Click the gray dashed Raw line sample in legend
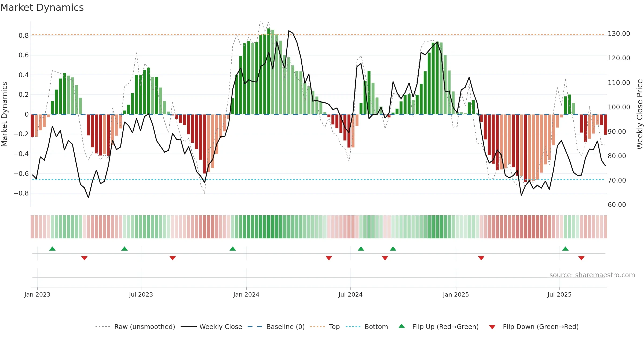This screenshot has height=362, width=644. click(103, 327)
